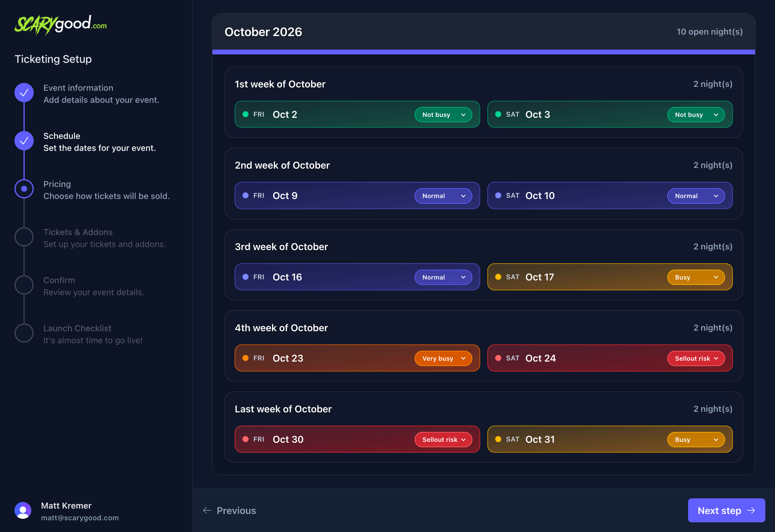Select the active Pricing step indicator circle
Screen dimensions: 775x532
click(x=24, y=189)
